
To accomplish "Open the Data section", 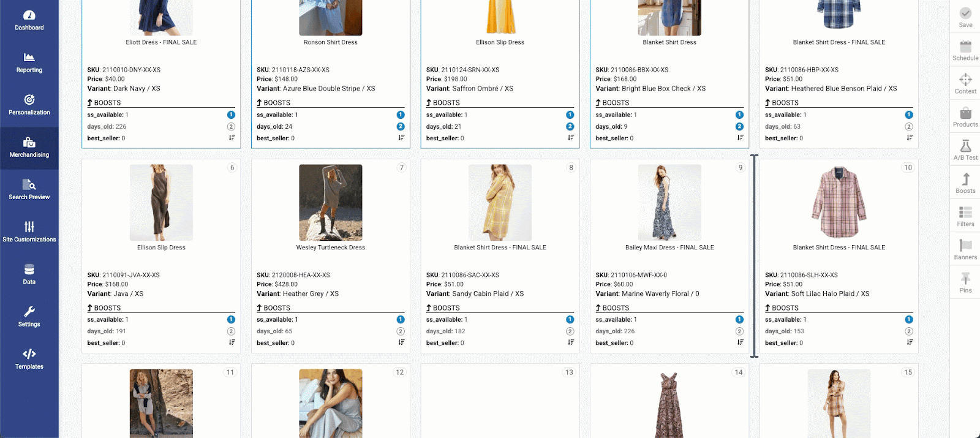I will [29, 274].
